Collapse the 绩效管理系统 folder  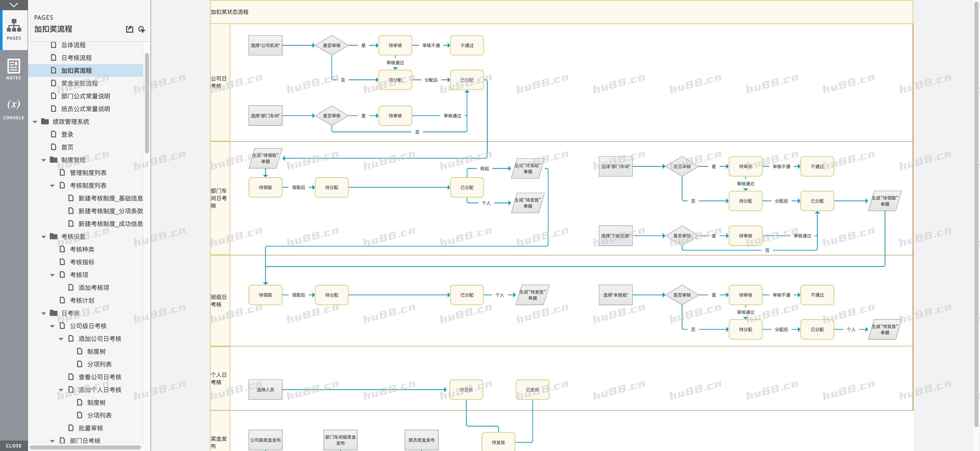pos(35,122)
